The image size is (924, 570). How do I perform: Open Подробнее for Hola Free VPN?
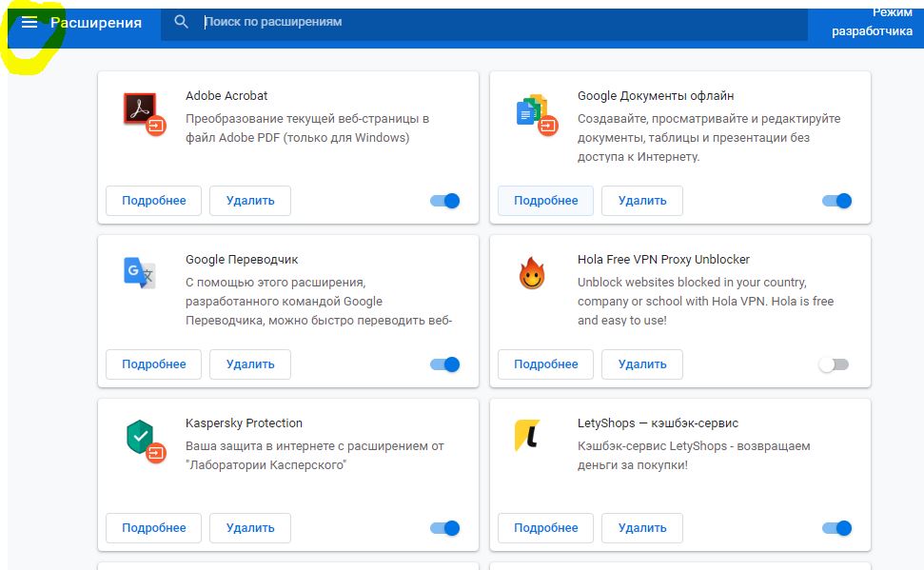pyautogui.click(x=545, y=364)
